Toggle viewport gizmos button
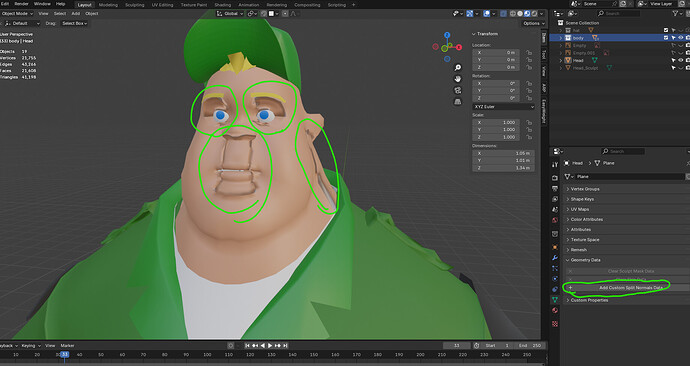Screen dimensions: 690x366 pyautogui.click(x=470, y=14)
